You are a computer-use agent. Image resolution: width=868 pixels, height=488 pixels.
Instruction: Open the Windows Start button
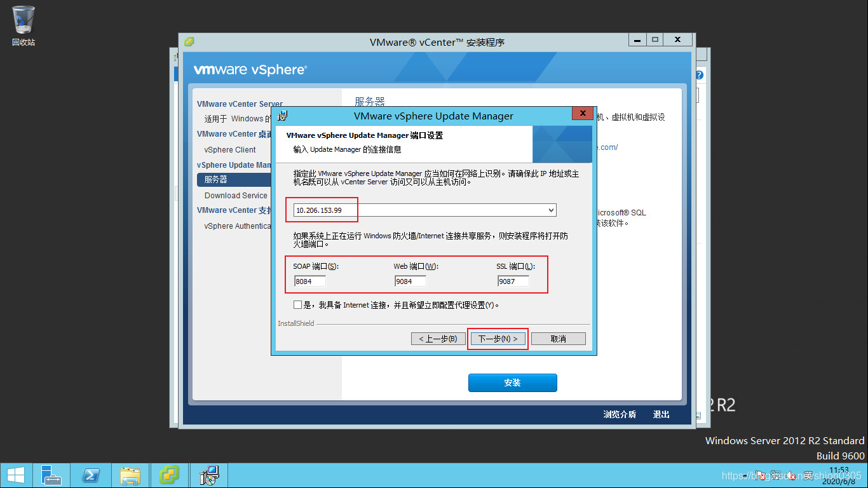pos(16,475)
